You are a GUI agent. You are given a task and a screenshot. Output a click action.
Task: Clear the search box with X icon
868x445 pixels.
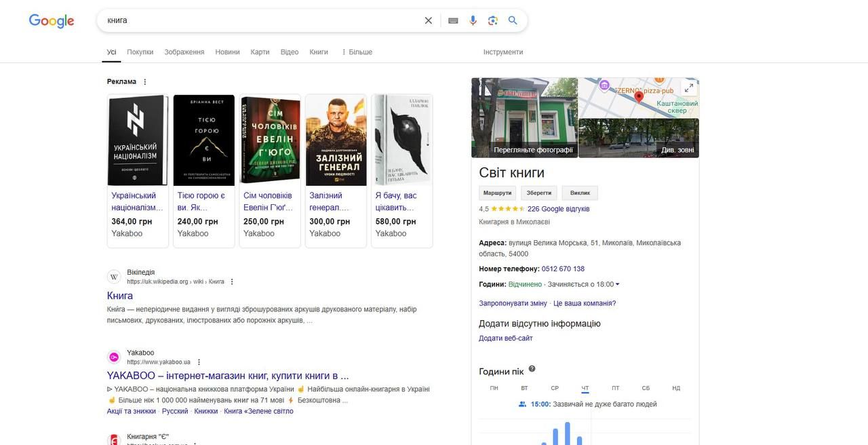(428, 20)
